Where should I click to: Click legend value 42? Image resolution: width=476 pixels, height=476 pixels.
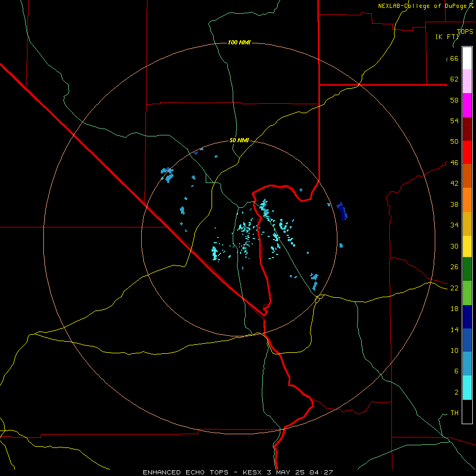454,184
